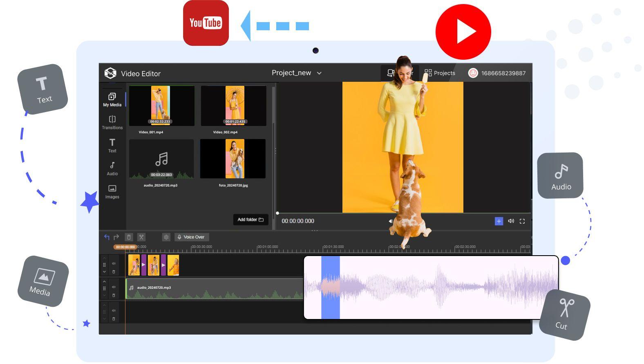The image size is (644, 364).
Task: Select the Video_001.mp4 thumbnail
Action: click(162, 106)
